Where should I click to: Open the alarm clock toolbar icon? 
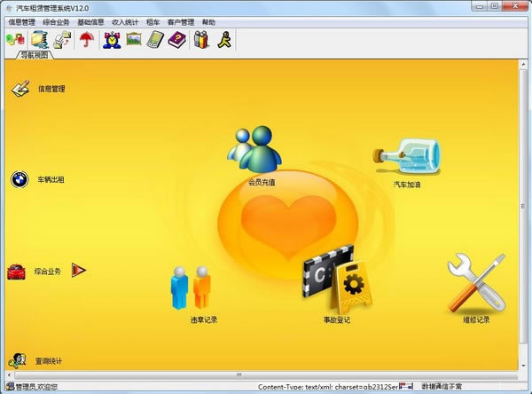pyautogui.click(x=112, y=40)
